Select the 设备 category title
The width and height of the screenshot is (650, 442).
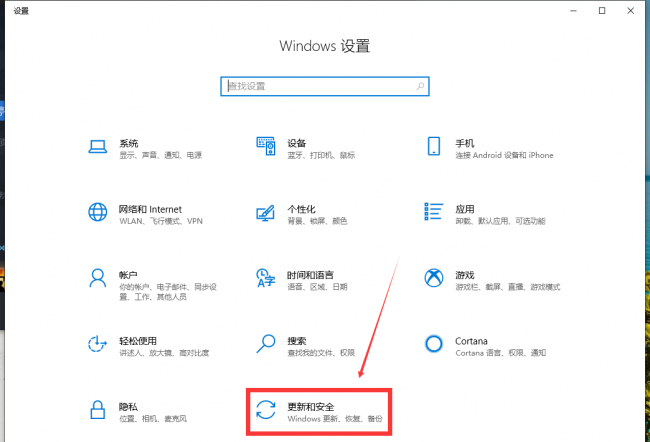pyautogui.click(x=297, y=143)
